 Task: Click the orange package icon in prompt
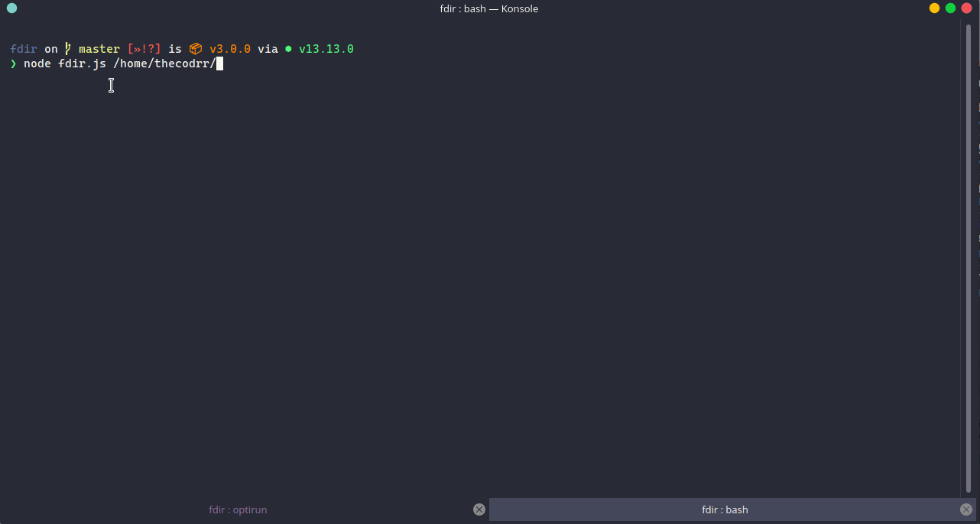click(x=196, y=49)
